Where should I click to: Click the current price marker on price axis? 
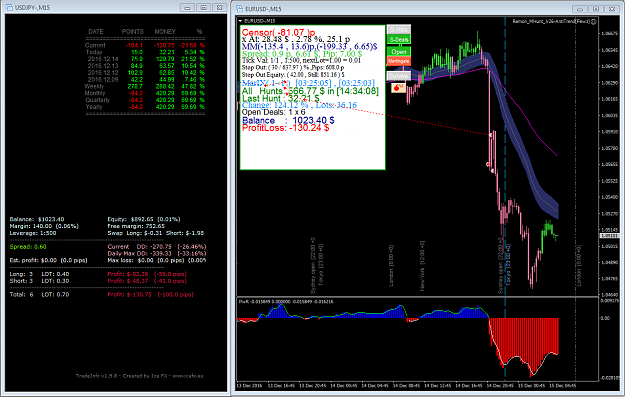[x=609, y=236]
